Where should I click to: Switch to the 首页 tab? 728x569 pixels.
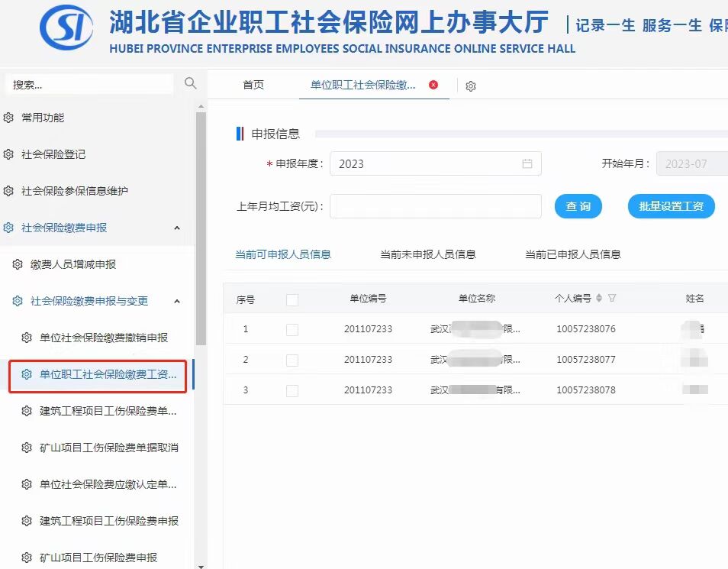pyautogui.click(x=253, y=86)
